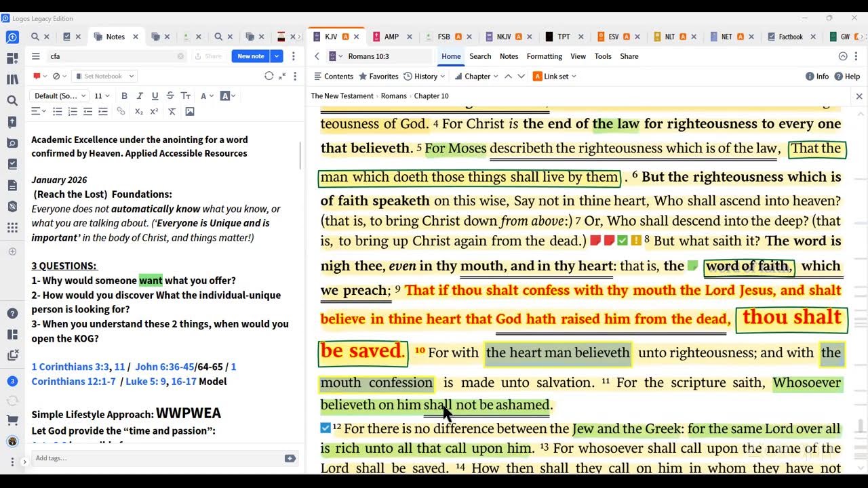Increase paragraph indent

tap(103, 111)
